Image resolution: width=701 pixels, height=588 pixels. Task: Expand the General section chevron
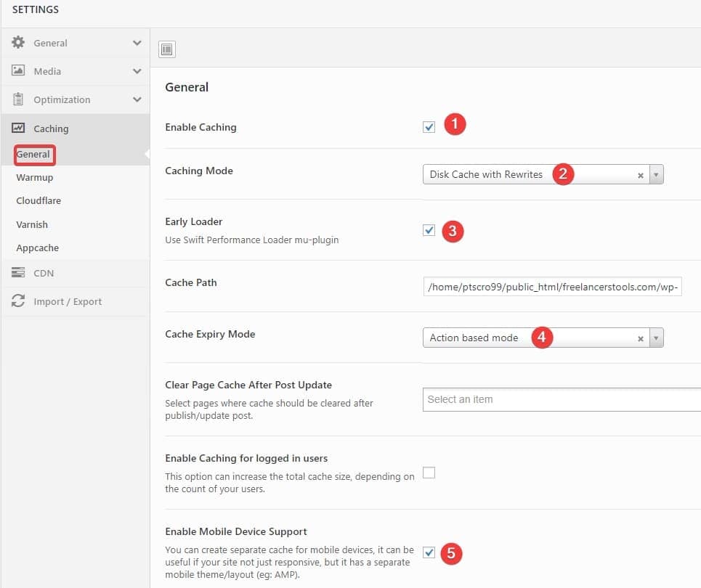point(137,43)
